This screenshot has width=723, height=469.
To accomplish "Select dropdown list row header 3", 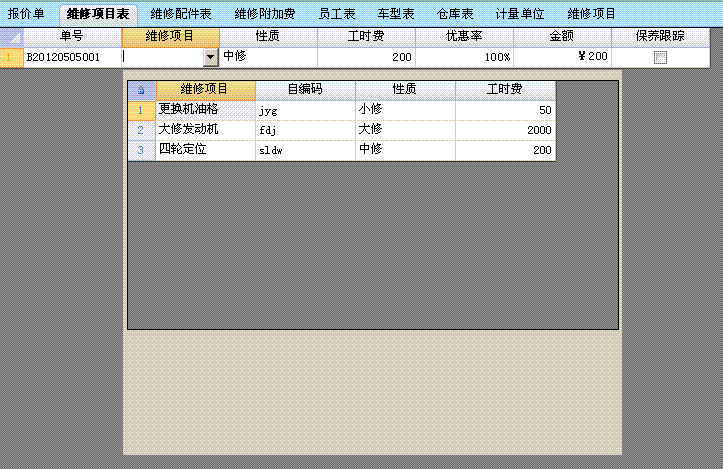I will click(x=142, y=150).
